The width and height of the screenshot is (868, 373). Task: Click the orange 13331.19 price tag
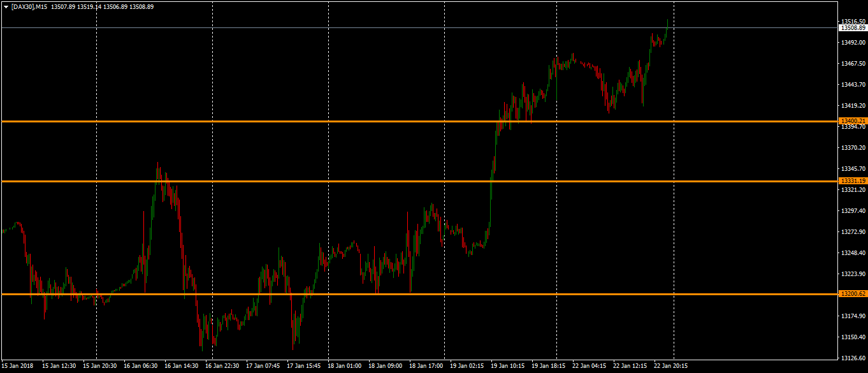853,181
